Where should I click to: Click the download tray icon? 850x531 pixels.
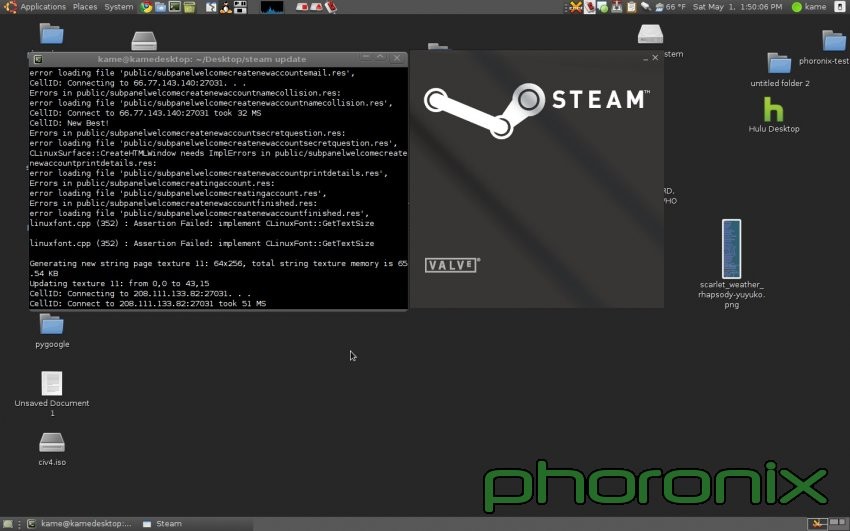click(x=617, y=7)
